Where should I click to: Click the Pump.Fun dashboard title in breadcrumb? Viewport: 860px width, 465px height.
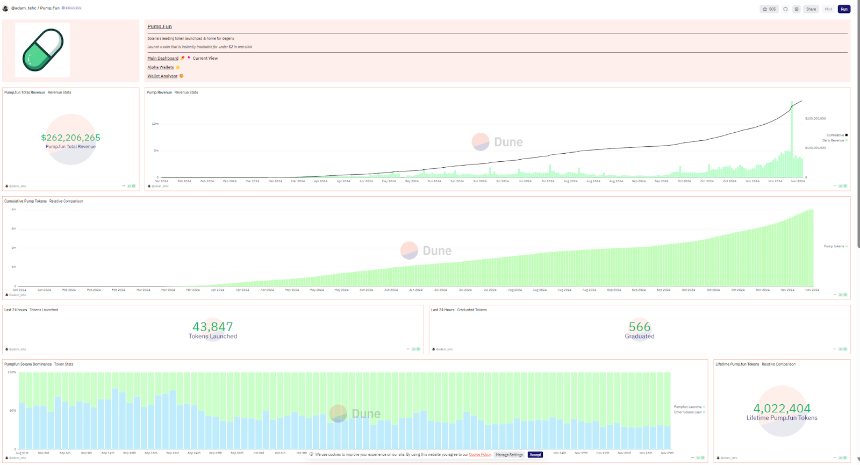coord(49,8)
